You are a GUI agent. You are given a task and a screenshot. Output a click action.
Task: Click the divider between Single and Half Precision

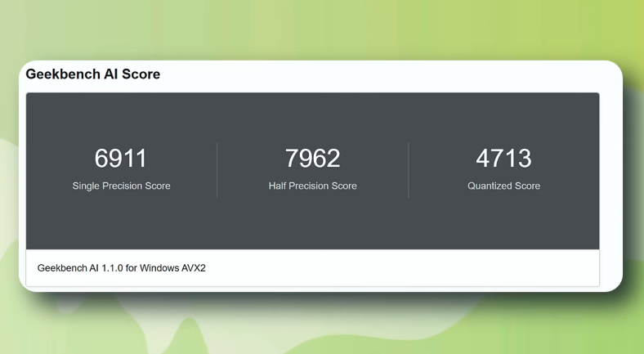pyautogui.click(x=217, y=170)
